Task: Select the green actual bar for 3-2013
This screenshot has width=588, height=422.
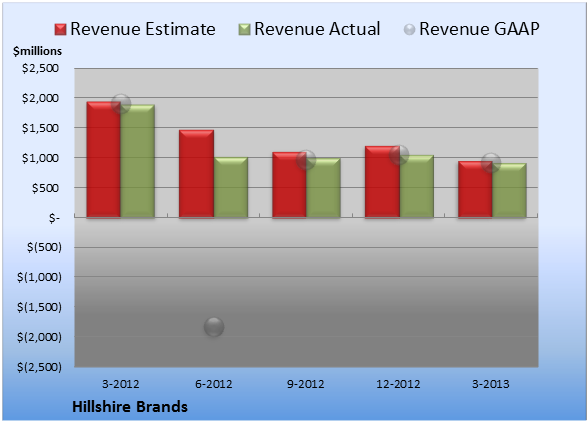Action: point(509,190)
